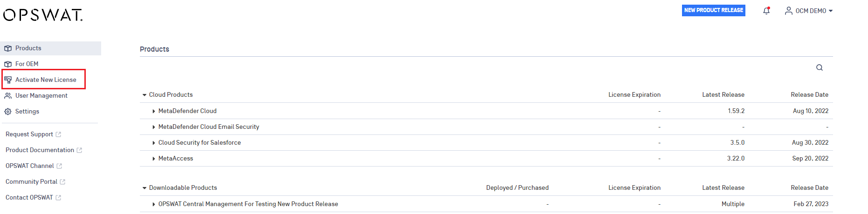Image resolution: width=868 pixels, height=214 pixels.
Task: Open the Product Documentation link
Action: tap(40, 150)
